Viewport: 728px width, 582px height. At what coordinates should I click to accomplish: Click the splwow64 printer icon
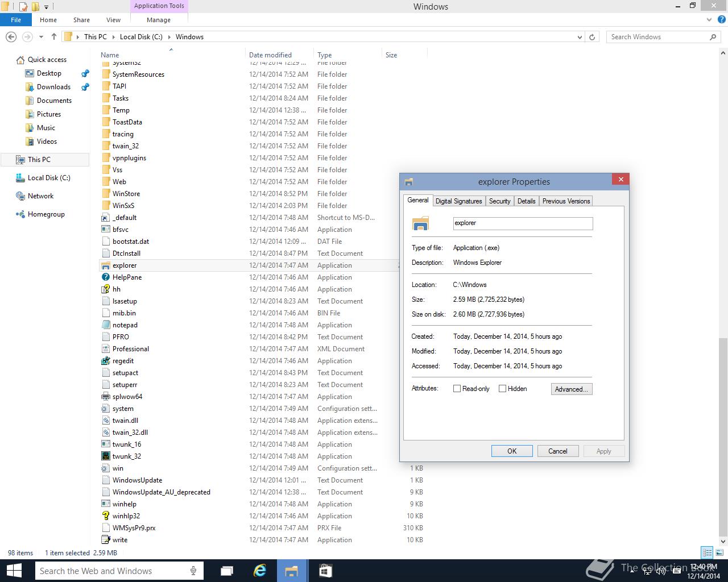point(105,397)
